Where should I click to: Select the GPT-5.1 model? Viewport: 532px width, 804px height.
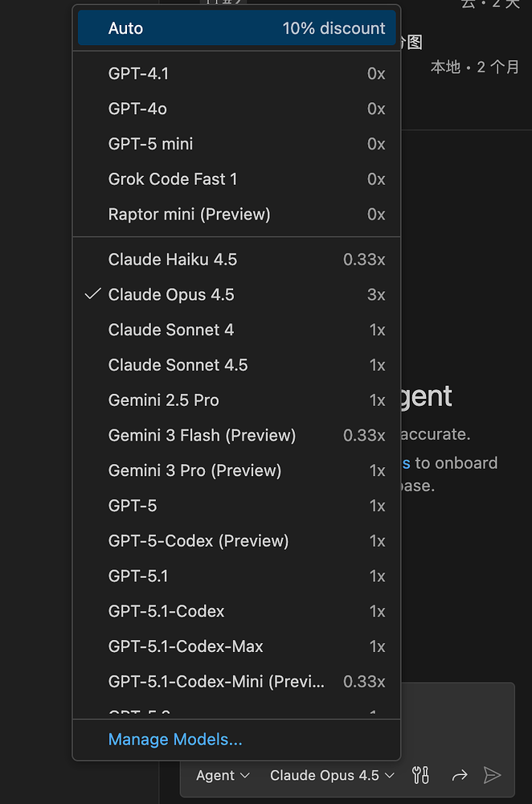click(236, 576)
